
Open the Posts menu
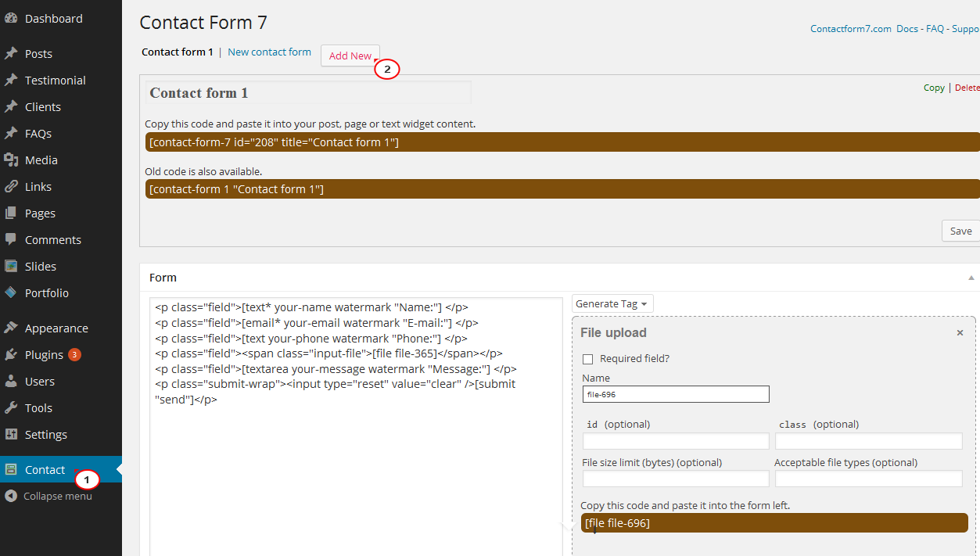pyautogui.click(x=38, y=54)
